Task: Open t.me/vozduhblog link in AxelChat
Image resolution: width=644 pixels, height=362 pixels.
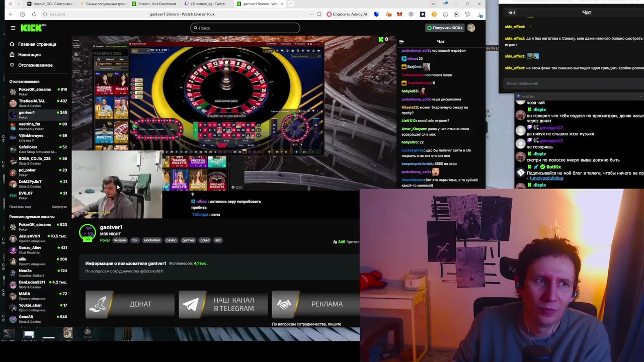Action: [x=546, y=178]
